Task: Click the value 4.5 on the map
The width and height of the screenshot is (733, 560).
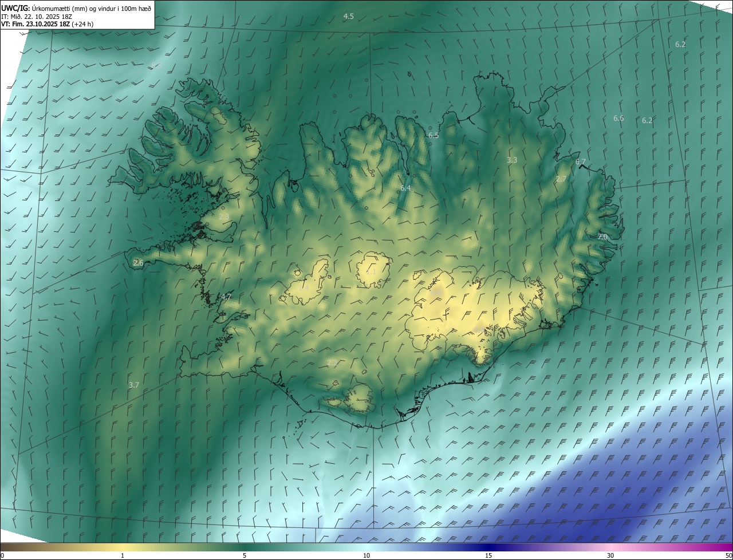Action: pyautogui.click(x=348, y=16)
